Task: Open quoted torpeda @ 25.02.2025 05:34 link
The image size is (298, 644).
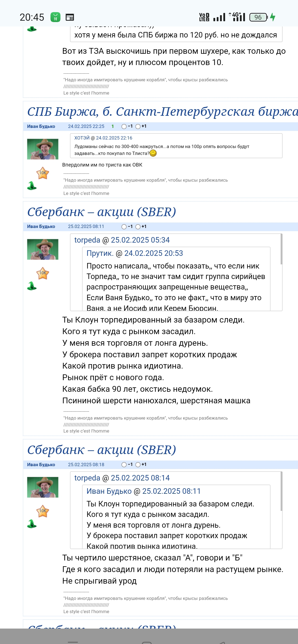Action: 122,240
